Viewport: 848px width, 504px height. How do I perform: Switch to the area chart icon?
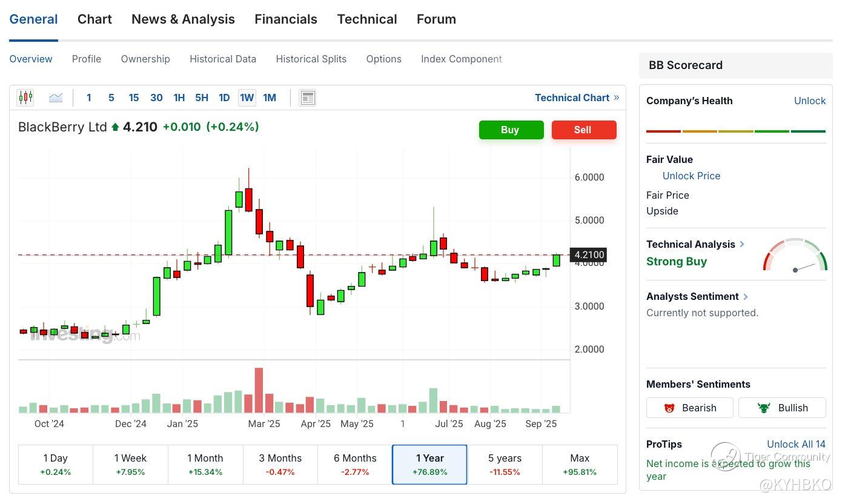(x=56, y=98)
